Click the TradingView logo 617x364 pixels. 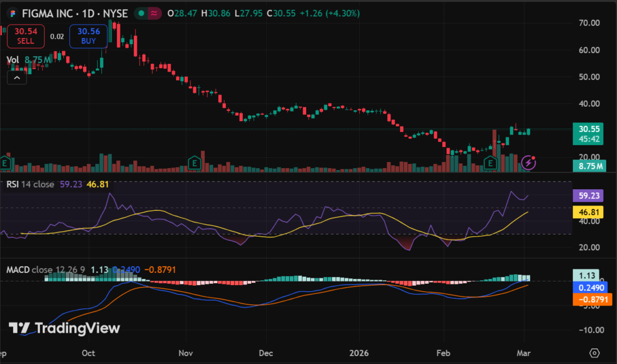(x=64, y=328)
